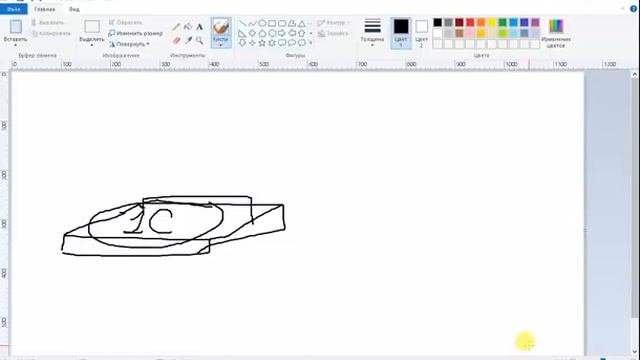Select the Color picker eyedropper tool
The image size is (640, 360).
tap(188, 40)
